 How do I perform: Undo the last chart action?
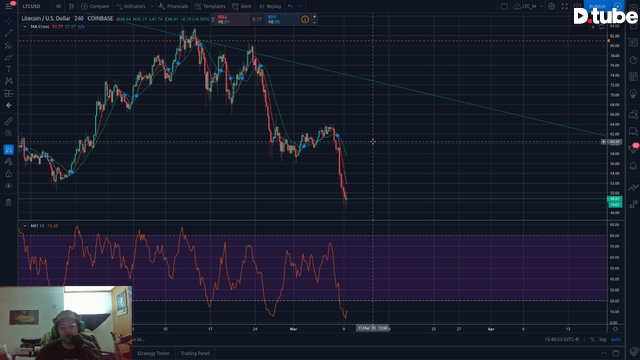point(290,6)
